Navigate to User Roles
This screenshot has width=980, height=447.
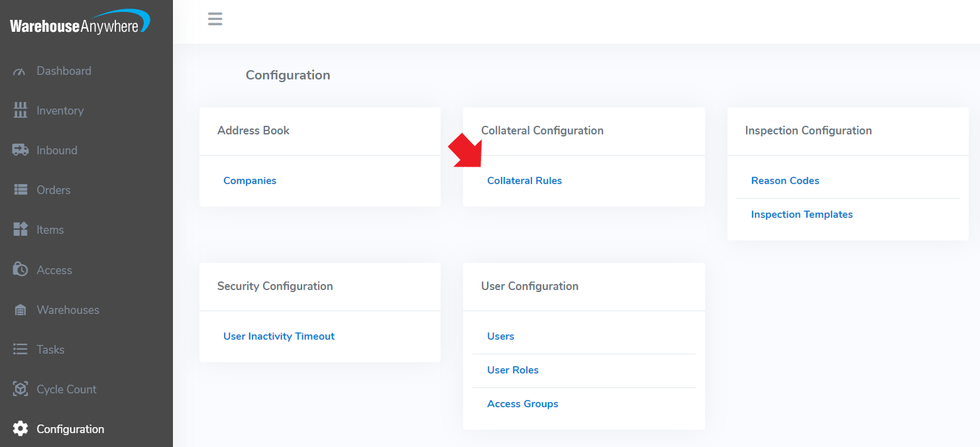513,370
